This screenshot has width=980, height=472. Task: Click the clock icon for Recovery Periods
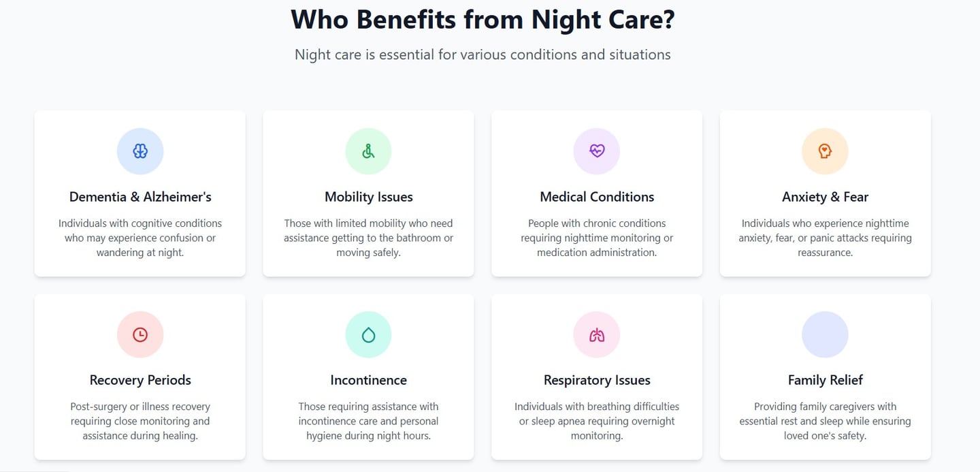140,334
